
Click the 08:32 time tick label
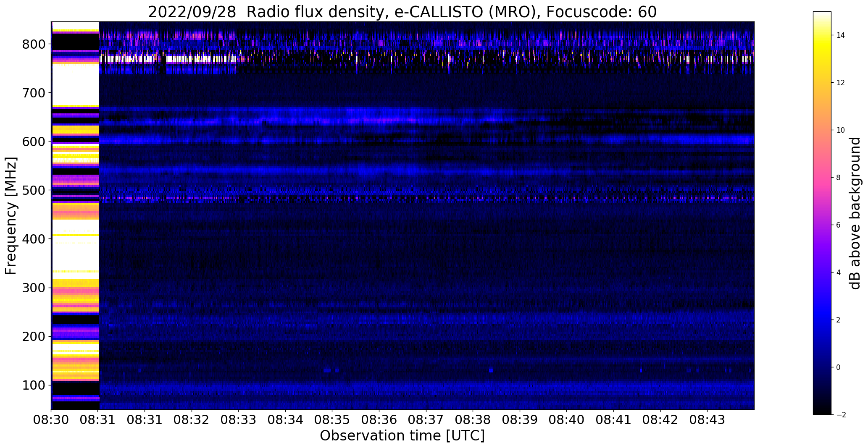(x=192, y=420)
